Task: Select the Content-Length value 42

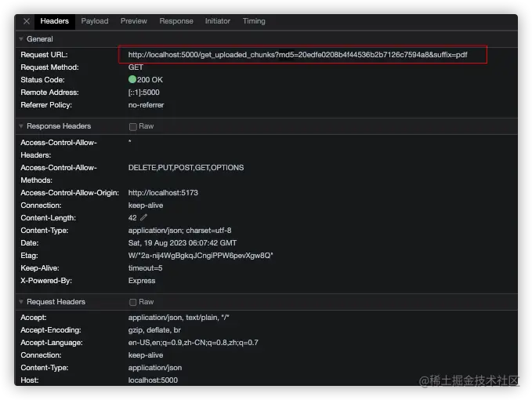Action: click(x=132, y=218)
